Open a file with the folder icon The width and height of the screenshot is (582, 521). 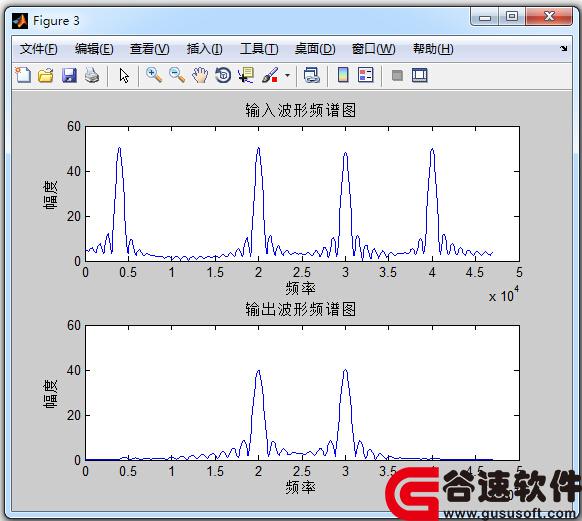46,75
